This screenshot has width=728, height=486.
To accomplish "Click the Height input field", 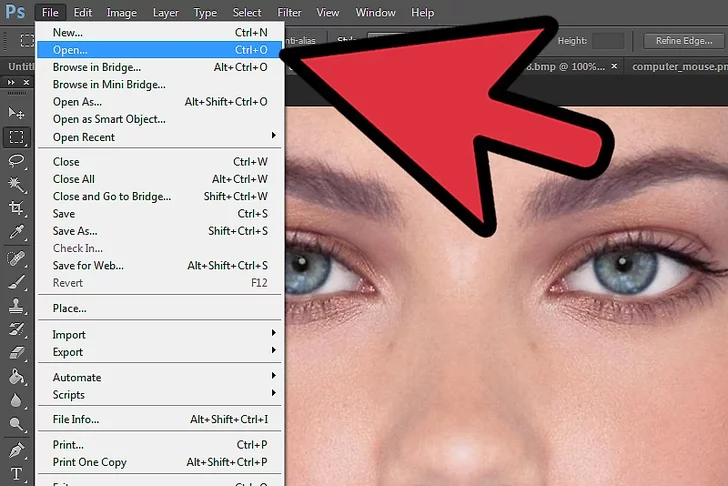I will (607, 41).
